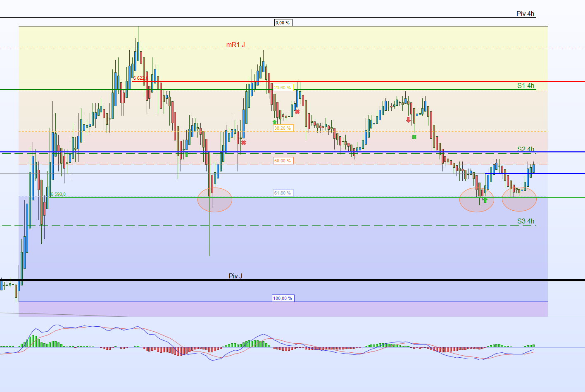This screenshot has height=392, width=585.
Task: Select the 38,20 % Fibonacci label
Action: pos(283,128)
